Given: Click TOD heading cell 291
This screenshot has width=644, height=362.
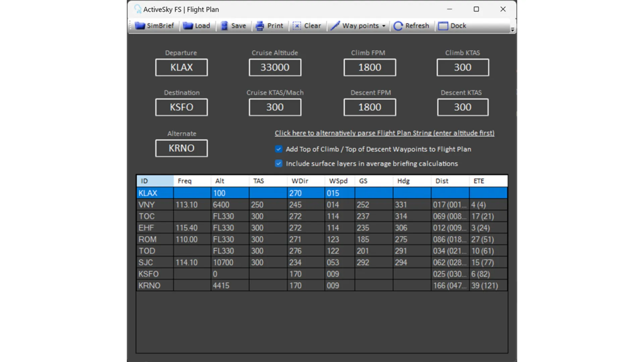Looking at the screenshot, I should point(412,251).
